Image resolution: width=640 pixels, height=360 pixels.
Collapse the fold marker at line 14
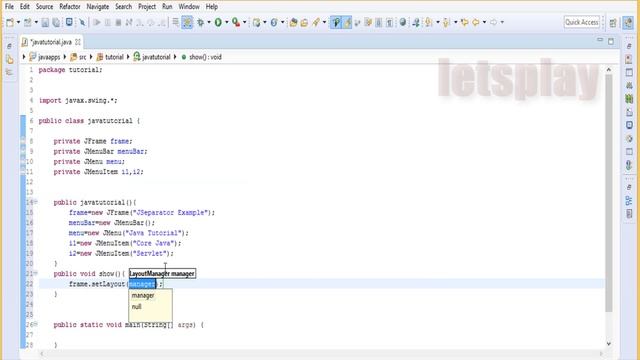tap(36, 202)
